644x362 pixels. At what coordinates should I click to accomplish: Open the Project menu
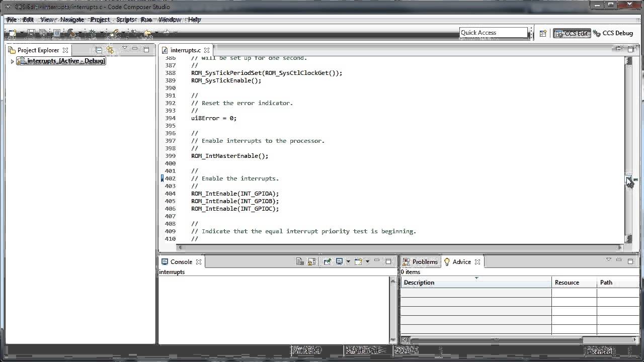tap(100, 20)
